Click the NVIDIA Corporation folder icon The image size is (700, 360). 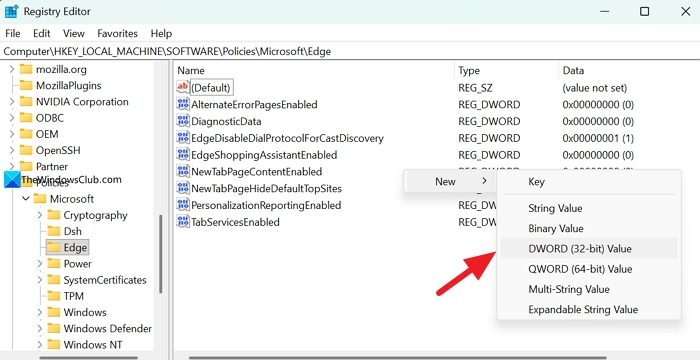(26, 102)
